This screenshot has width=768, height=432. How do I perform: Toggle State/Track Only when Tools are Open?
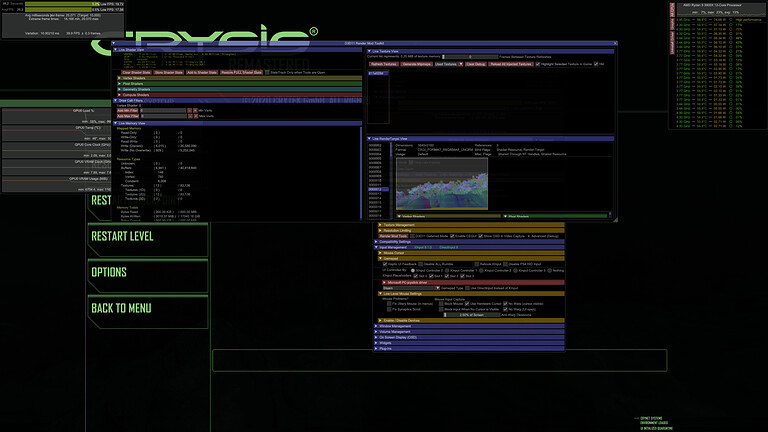267,72
